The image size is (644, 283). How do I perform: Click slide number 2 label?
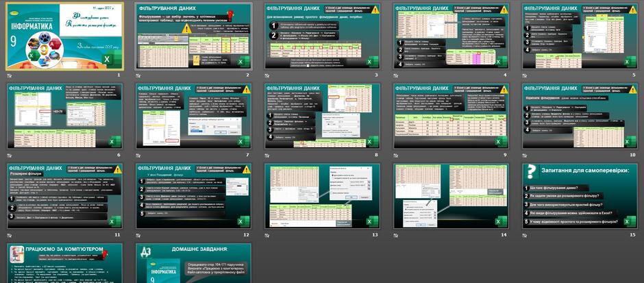click(x=247, y=75)
